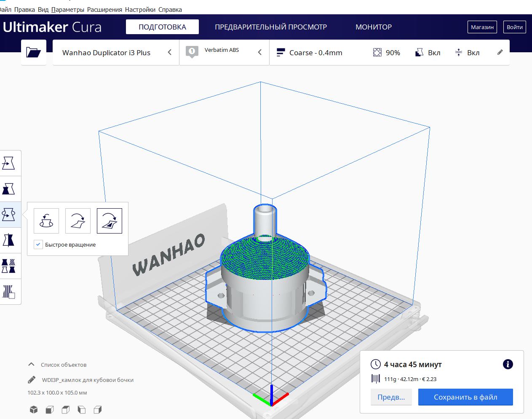This screenshot has height=419, width=532.
Task: Collapse the Список объектов list
Action: (31, 365)
